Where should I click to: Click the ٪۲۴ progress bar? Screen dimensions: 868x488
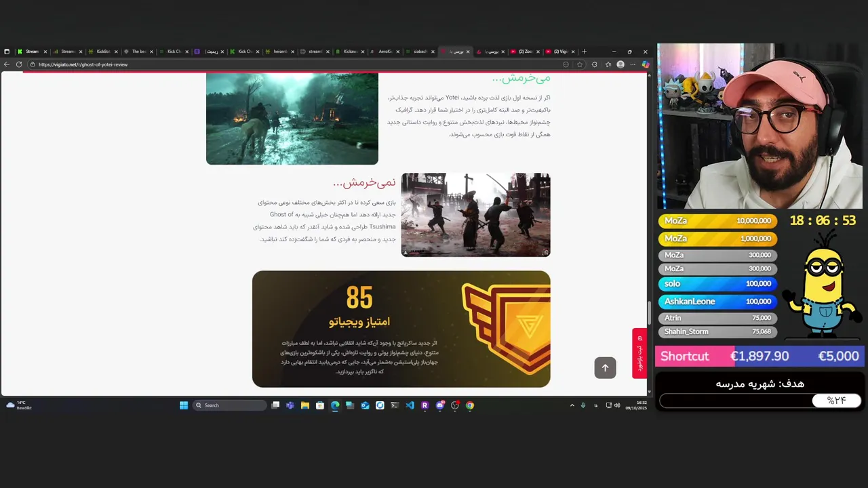tap(760, 401)
